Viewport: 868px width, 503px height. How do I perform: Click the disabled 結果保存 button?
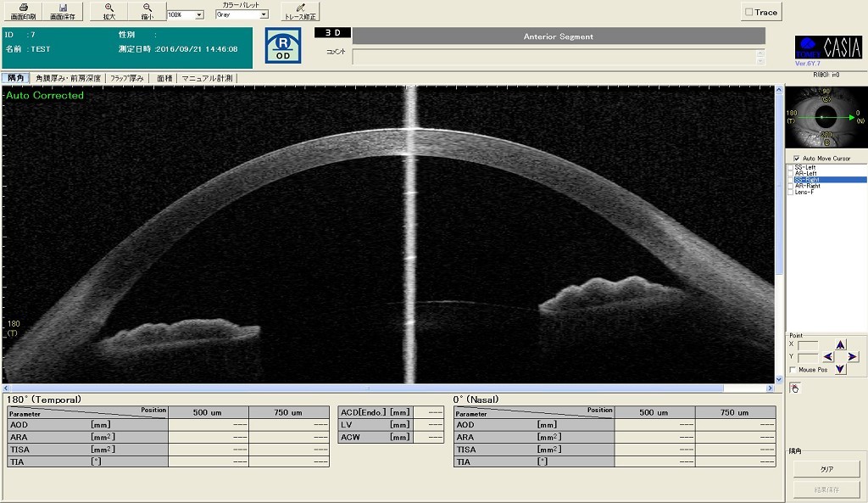pyautogui.click(x=826, y=489)
